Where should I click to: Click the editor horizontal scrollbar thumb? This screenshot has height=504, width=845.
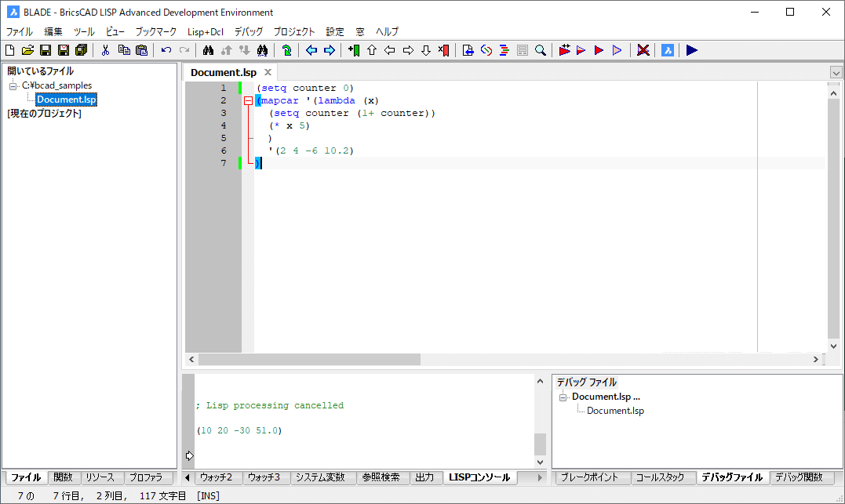309,359
